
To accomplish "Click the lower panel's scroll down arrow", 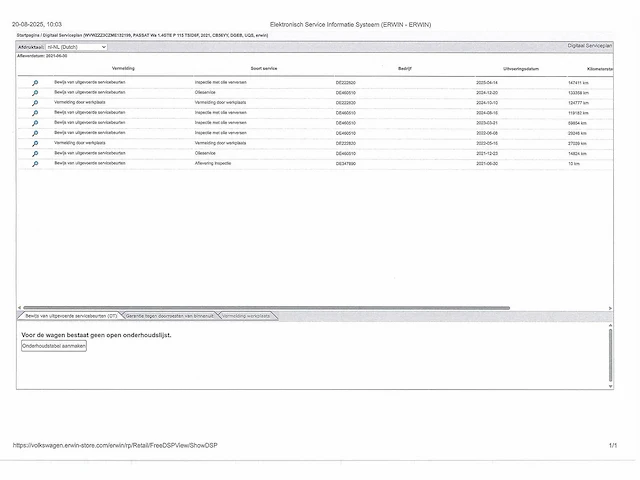I will [611, 386].
